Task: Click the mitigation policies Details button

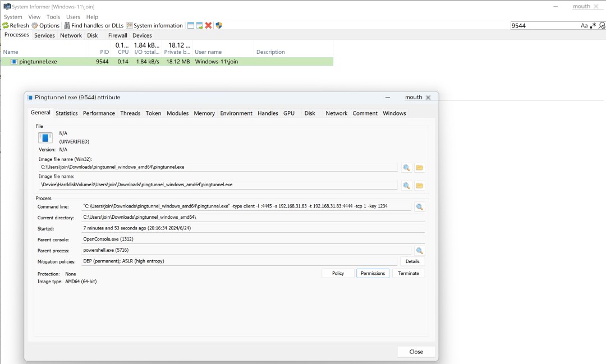Action: point(412,261)
